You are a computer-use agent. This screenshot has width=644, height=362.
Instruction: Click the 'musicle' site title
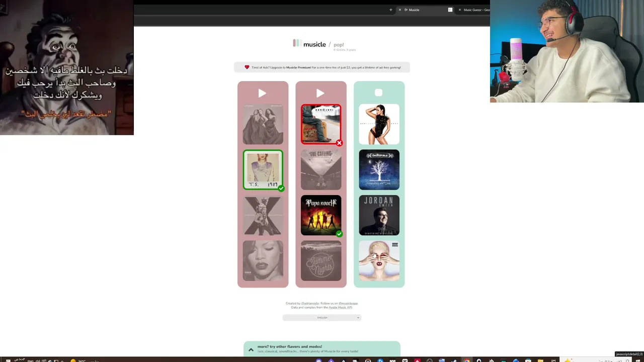[314, 44]
